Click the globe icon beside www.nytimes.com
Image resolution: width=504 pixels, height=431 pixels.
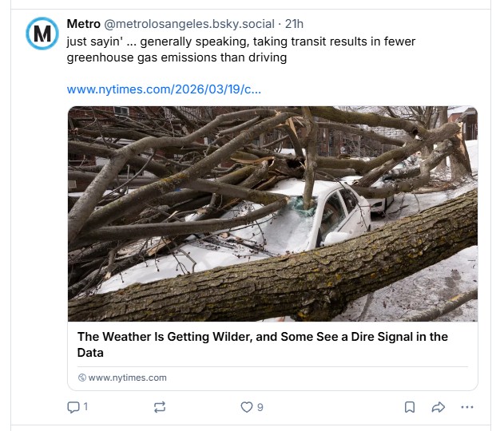click(81, 378)
